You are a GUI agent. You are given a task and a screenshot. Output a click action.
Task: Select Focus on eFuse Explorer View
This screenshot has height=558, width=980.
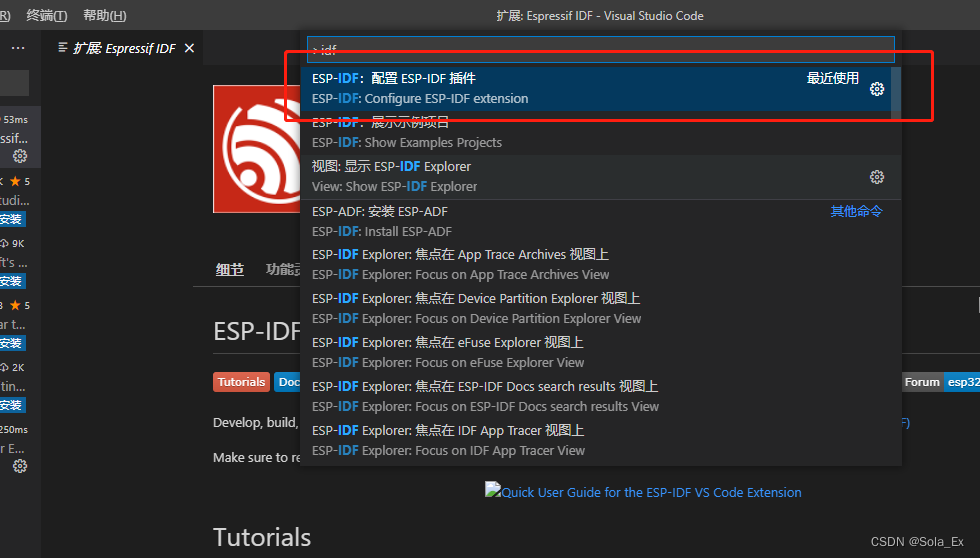point(601,352)
